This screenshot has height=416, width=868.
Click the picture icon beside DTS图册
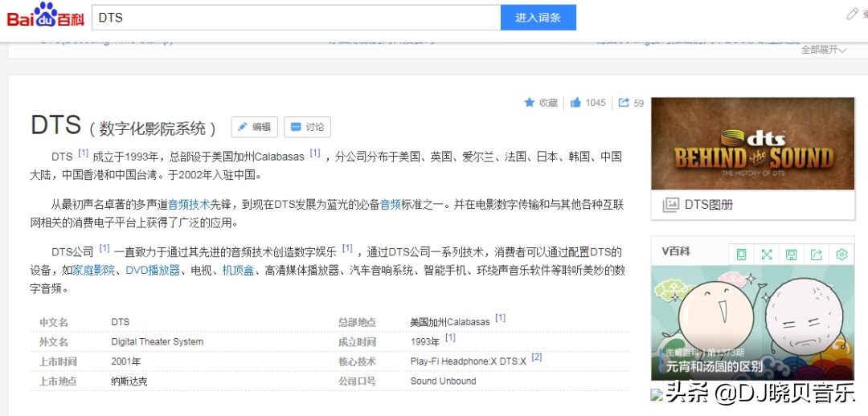point(670,205)
